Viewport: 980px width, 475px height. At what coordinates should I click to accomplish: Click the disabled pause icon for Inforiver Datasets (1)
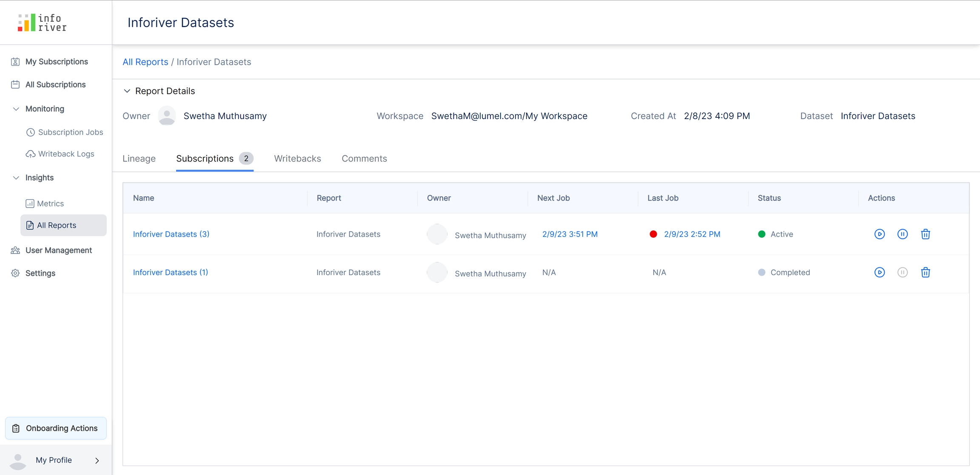(902, 272)
